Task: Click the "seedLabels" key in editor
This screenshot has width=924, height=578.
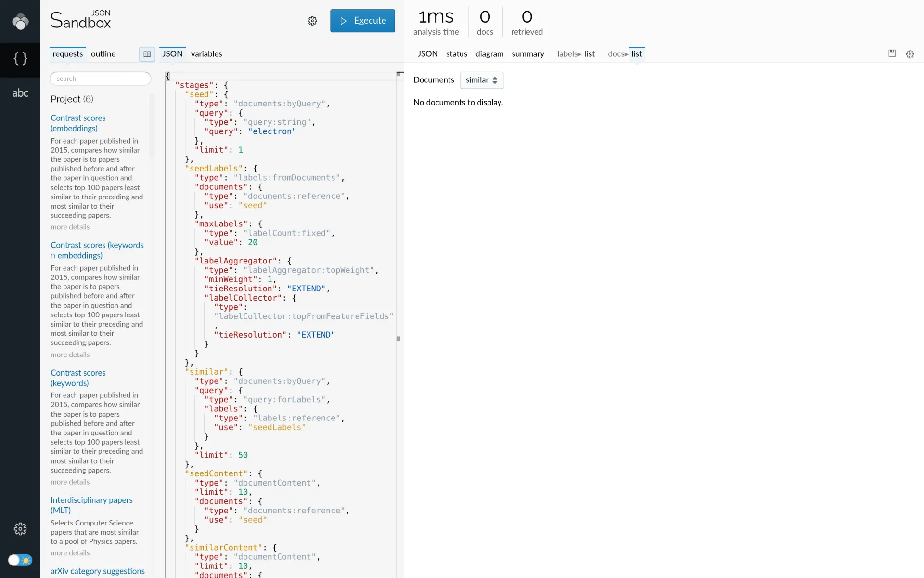Action: [x=214, y=169]
